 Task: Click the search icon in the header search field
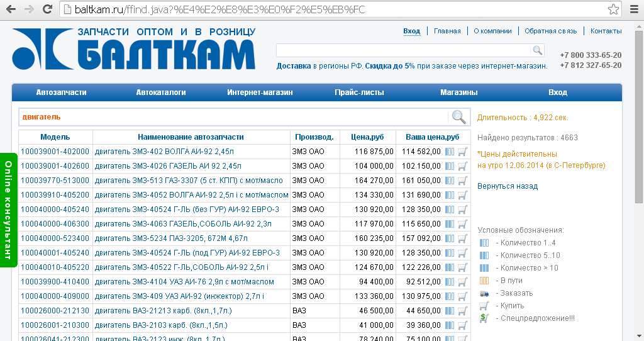pyautogui.click(x=537, y=50)
